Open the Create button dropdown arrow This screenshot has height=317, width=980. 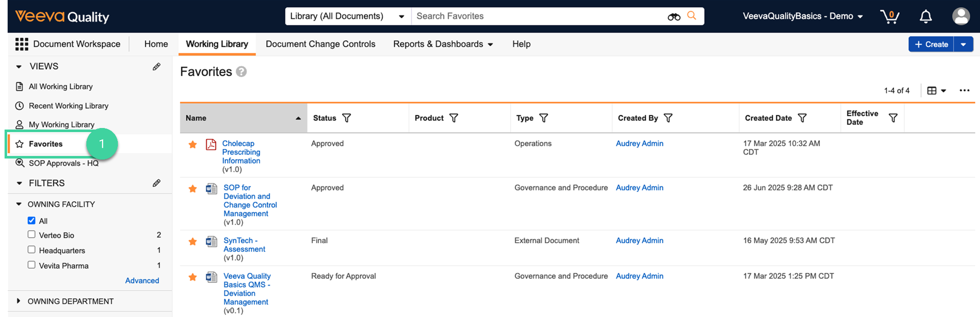pos(963,44)
